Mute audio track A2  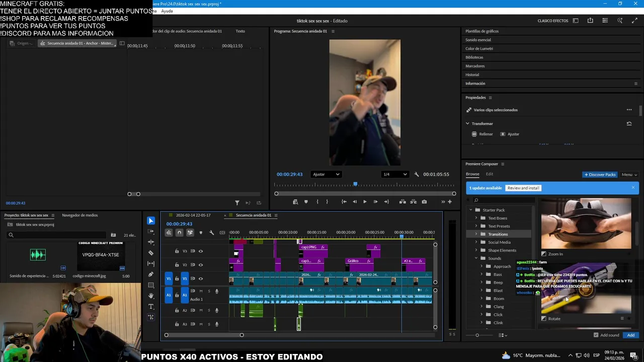coord(201,310)
